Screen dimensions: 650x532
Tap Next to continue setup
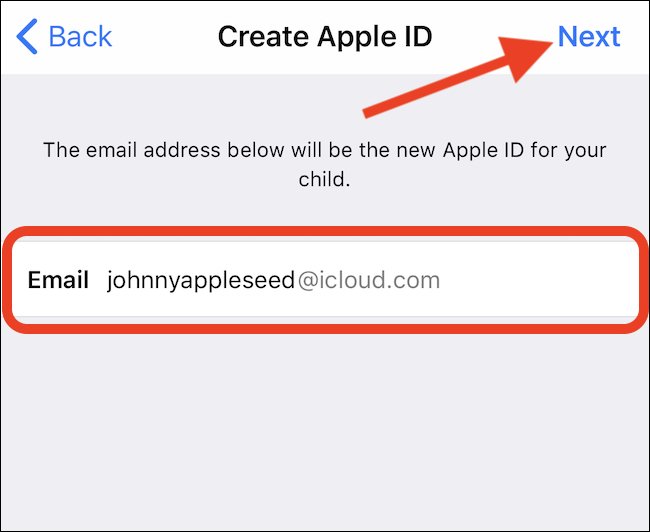[x=589, y=36]
